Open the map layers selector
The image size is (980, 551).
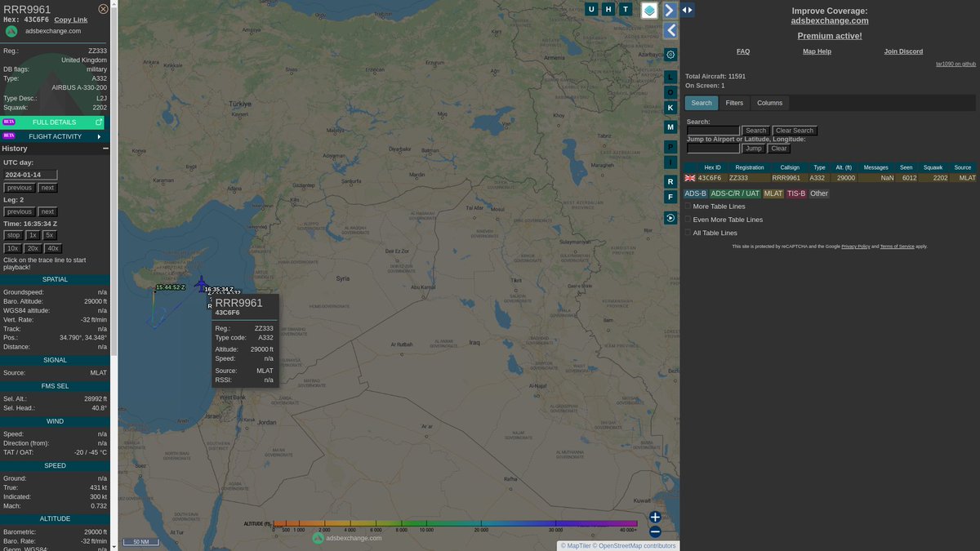coord(648,10)
